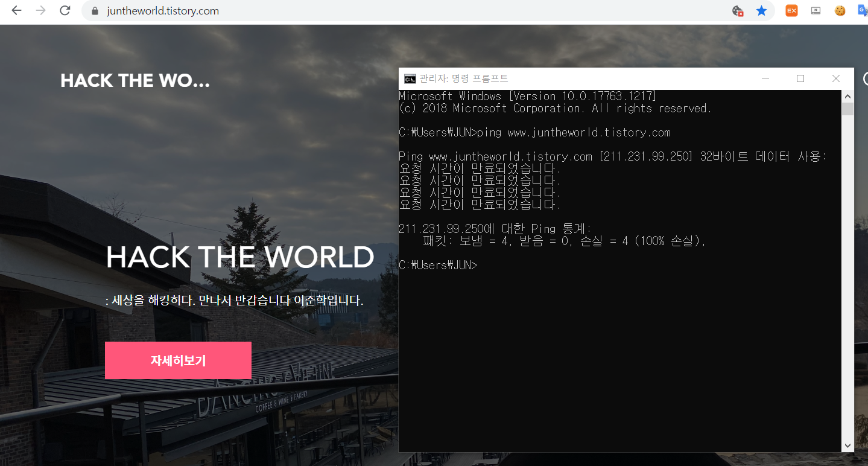The width and height of the screenshot is (868, 466).
Task: Open the N monitor extension icon
Action: coord(816,10)
